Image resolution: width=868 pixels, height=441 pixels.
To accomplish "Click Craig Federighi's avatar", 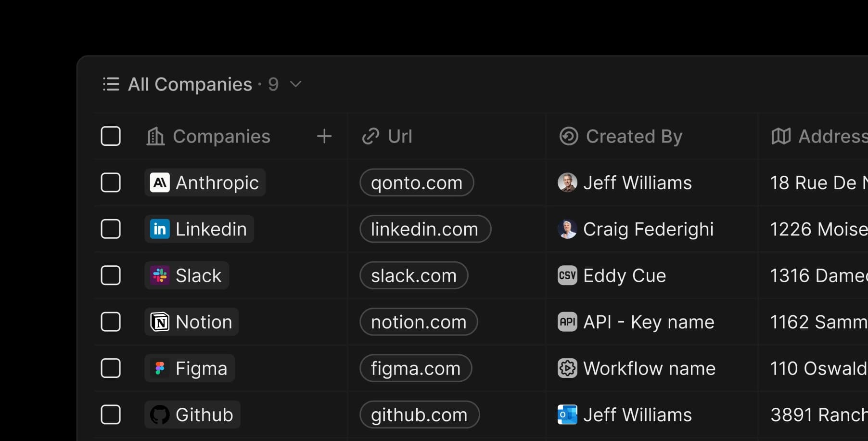I will tap(567, 229).
